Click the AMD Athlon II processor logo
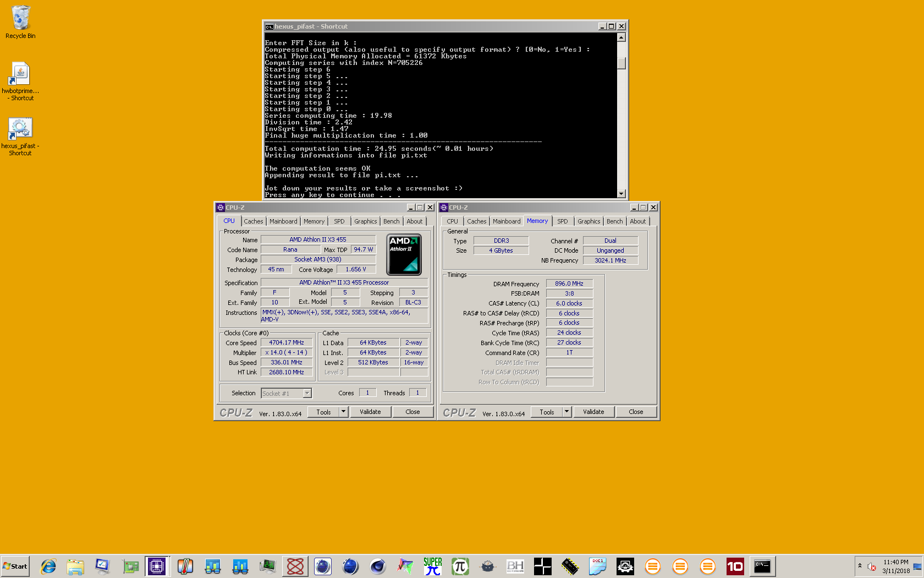The width and height of the screenshot is (924, 578). point(404,254)
